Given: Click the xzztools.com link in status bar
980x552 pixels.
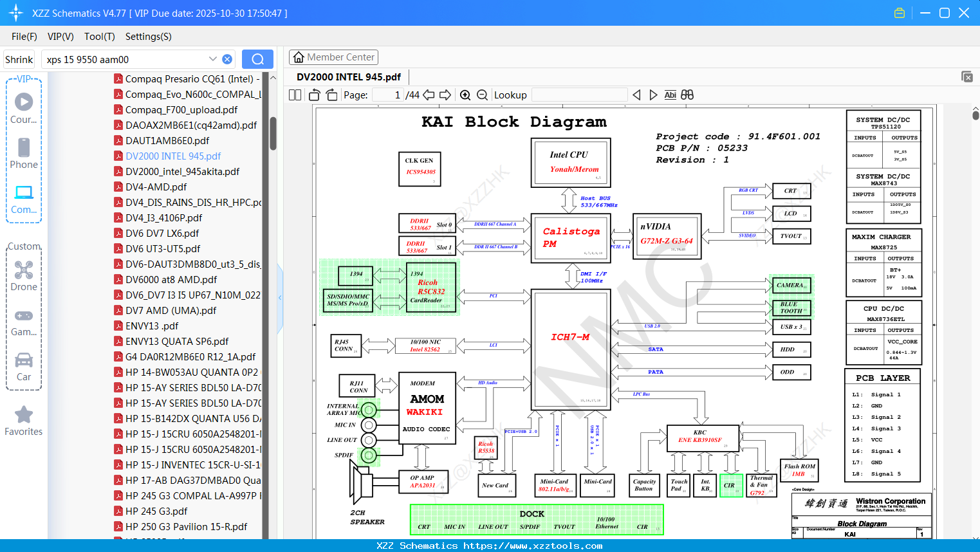Looking at the screenshot, I should click(x=533, y=546).
